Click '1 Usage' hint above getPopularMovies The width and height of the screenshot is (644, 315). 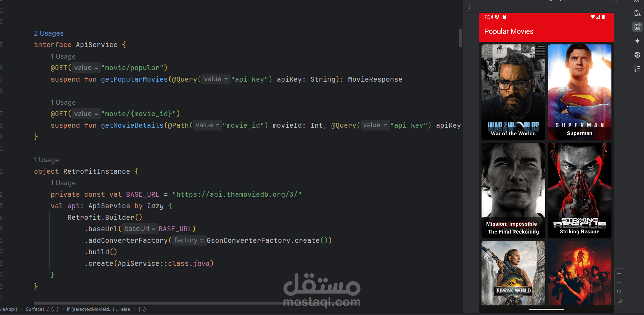point(63,56)
